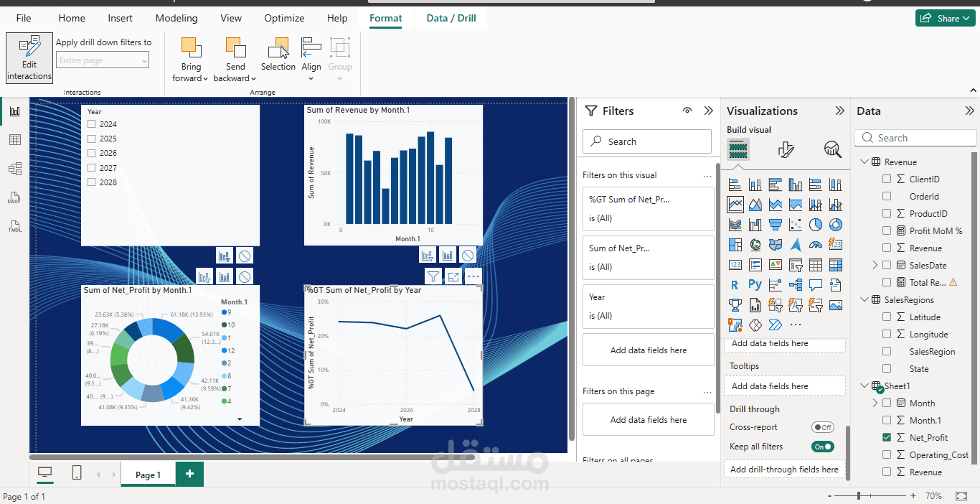
Task: Switch to the Data / Drill tab
Action: (x=451, y=18)
